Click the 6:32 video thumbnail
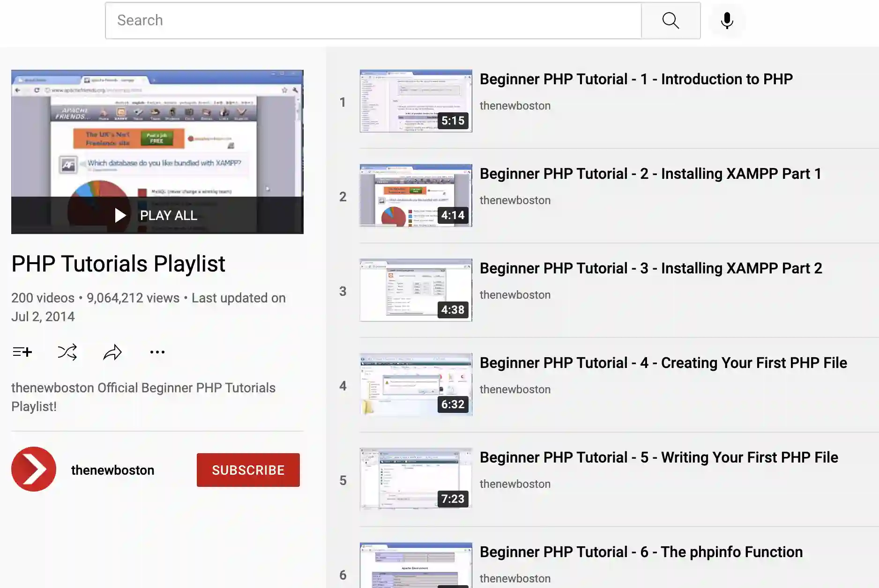879x588 pixels. click(x=416, y=385)
